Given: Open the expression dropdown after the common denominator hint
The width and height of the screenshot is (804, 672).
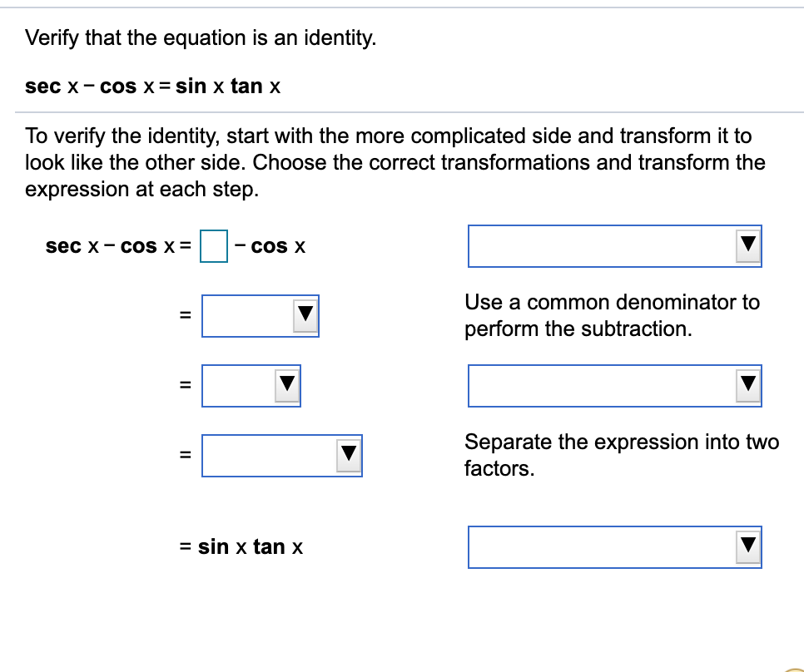Looking at the screenshot, I should click(x=260, y=314).
